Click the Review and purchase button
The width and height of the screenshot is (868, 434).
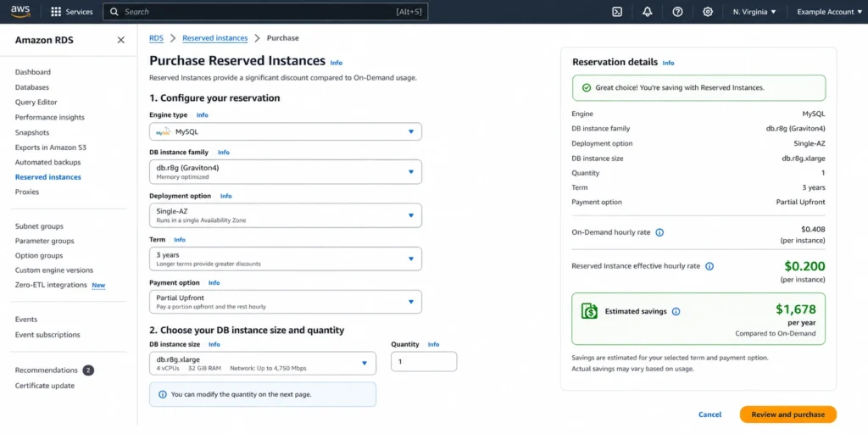787,415
